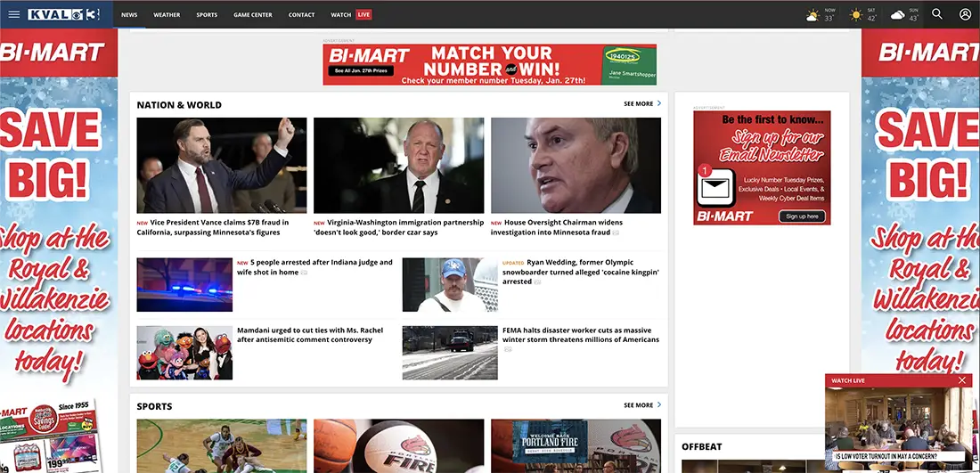This screenshot has width=980, height=473.
Task: Click Sign up here newsletter button
Action: tap(802, 216)
